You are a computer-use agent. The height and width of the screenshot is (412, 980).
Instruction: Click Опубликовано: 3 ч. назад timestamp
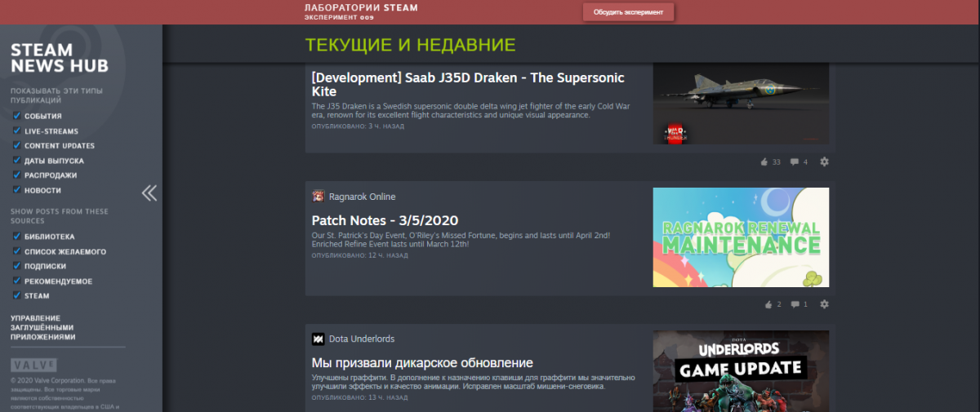click(x=358, y=126)
